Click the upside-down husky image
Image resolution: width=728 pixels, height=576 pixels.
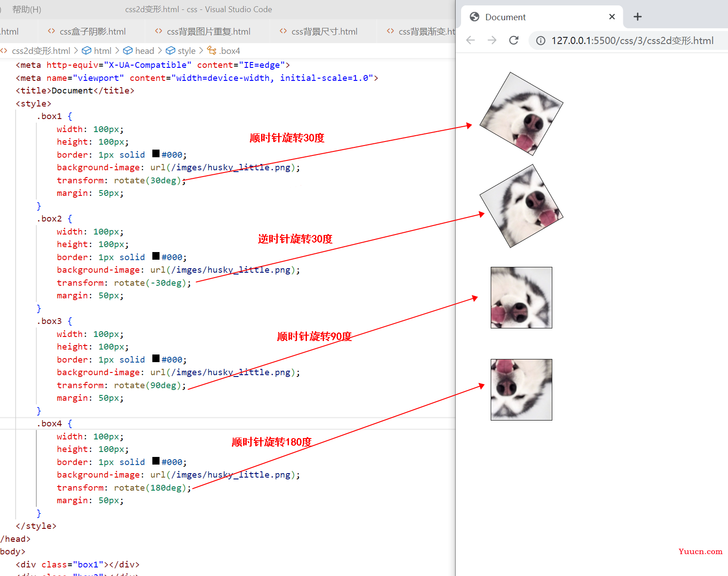point(521,390)
